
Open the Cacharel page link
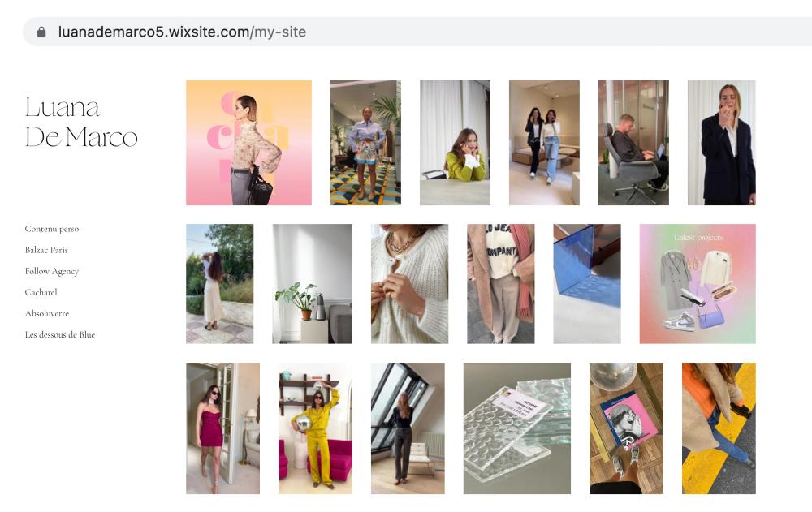[41, 292]
